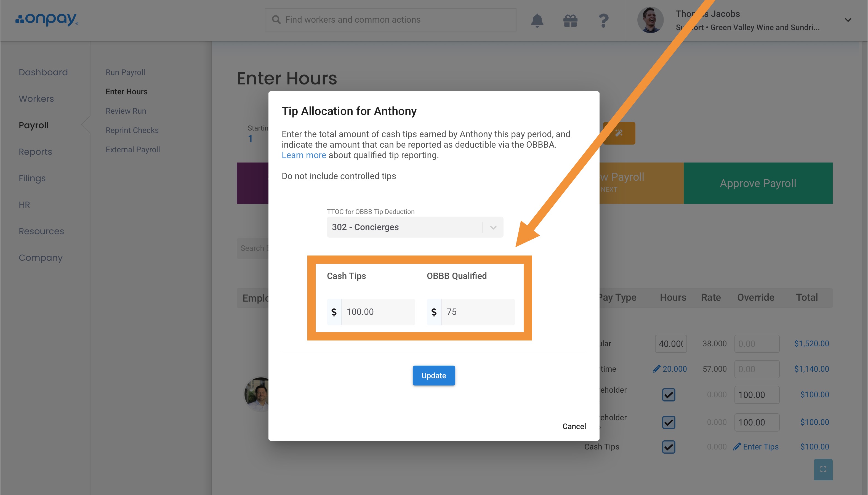This screenshot has height=495, width=868.
Task: Cancel the Tip Allocation dialog
Action: tap(574, 426)
